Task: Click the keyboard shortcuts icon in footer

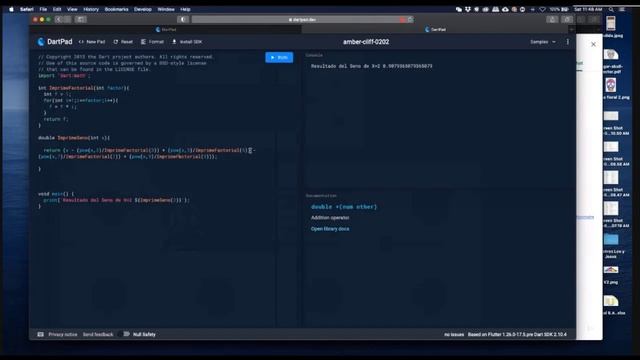Action: point(40,334)
